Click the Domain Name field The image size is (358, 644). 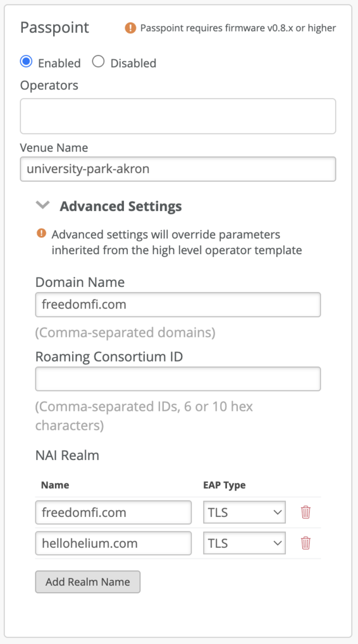click(178, 305)
